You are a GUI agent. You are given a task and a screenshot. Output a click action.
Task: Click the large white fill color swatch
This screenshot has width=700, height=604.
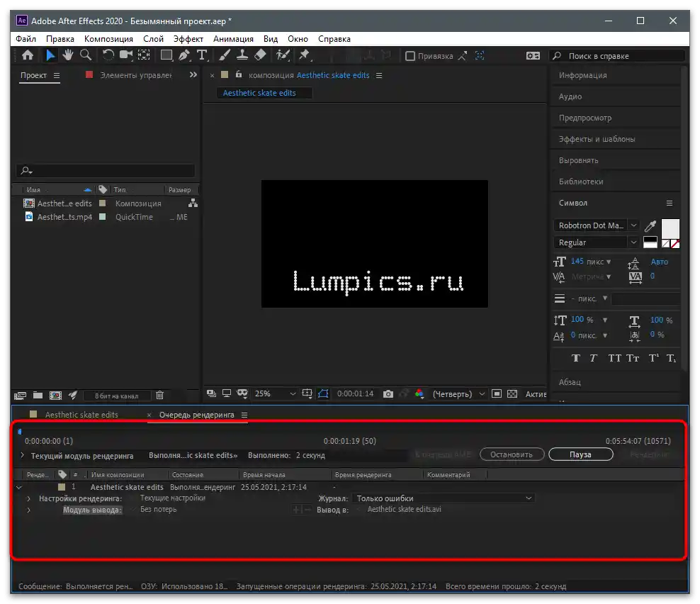click(x=670, y=229)
